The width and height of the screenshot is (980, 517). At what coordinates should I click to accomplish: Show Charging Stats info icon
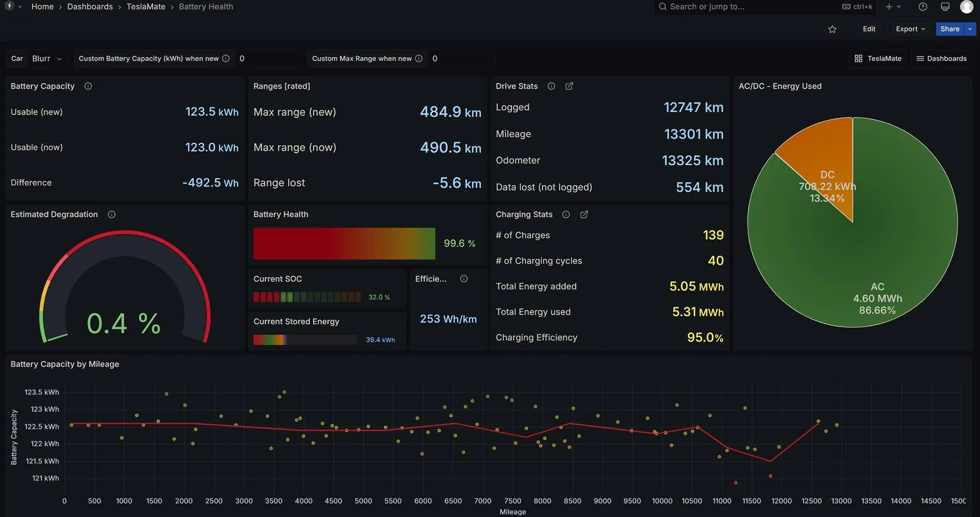[x=566, y=214]
